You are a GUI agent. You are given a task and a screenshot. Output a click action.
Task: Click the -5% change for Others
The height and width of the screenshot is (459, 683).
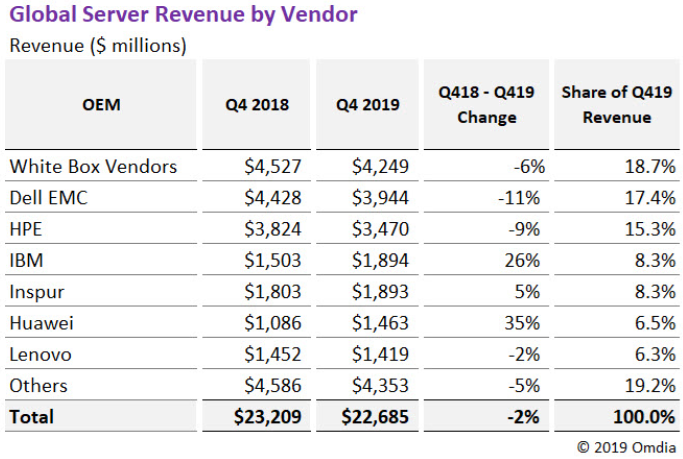tap(524, 386)
